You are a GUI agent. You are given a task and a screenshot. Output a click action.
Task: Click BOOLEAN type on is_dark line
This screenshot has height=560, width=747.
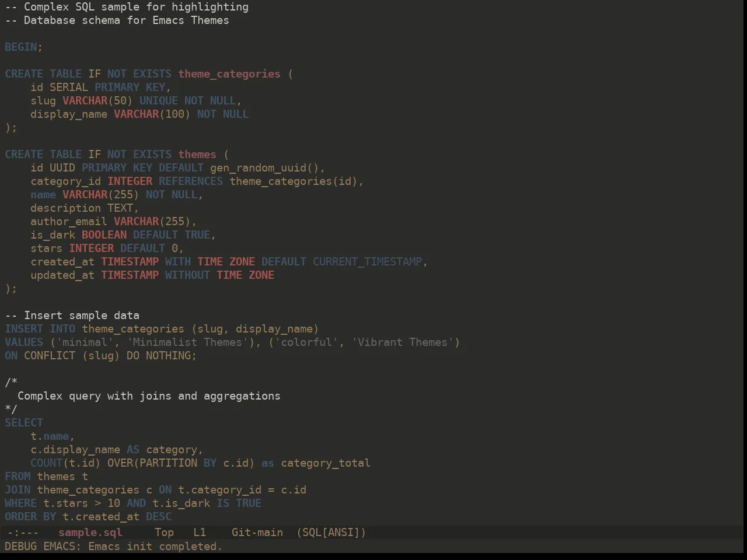click(104, 235)
